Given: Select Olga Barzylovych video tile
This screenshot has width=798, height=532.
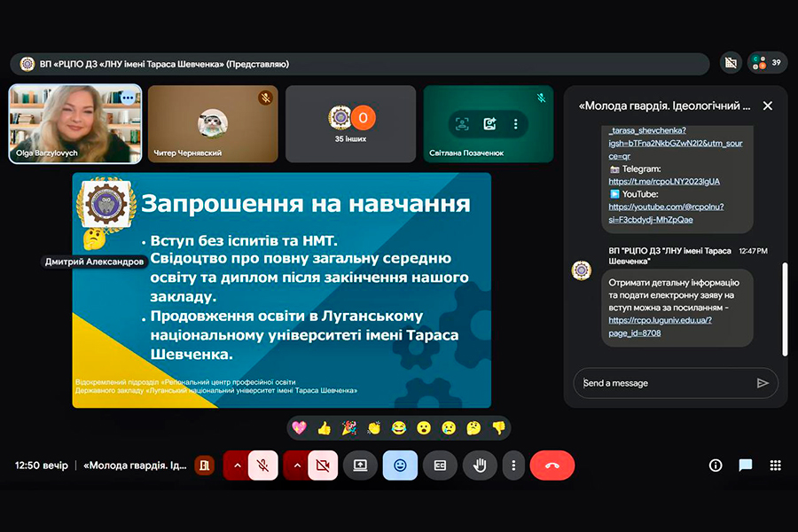Looking at the screenshot, I should 75,124.
